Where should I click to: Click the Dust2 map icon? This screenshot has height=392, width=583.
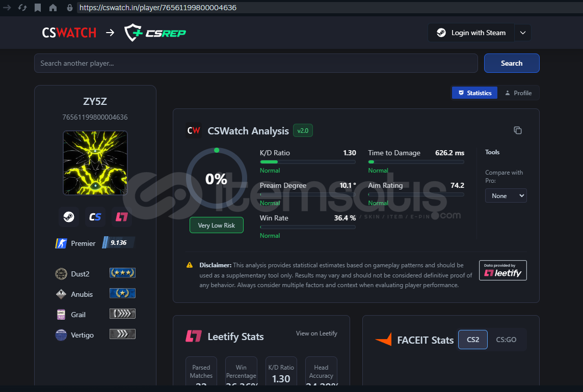pyautogui.click(x=61, y=274)
